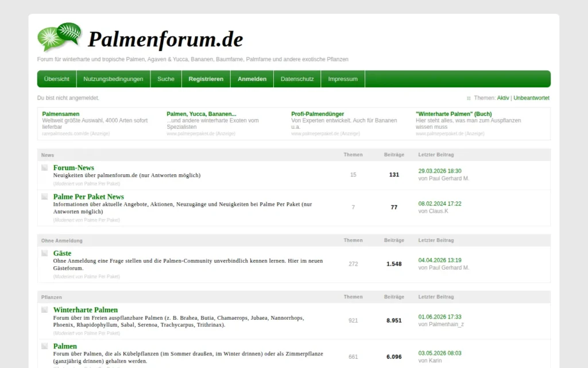Open Nutzungsbedingungen in the navigation bar
This screenshot has height=368, width=588.
(113, 79)
